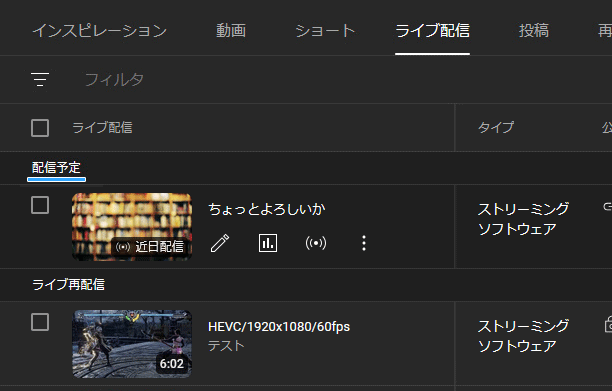Viewport: 612px width, 391px height.
Task: Switch to the ショート tab
Action: pos(325,30)
